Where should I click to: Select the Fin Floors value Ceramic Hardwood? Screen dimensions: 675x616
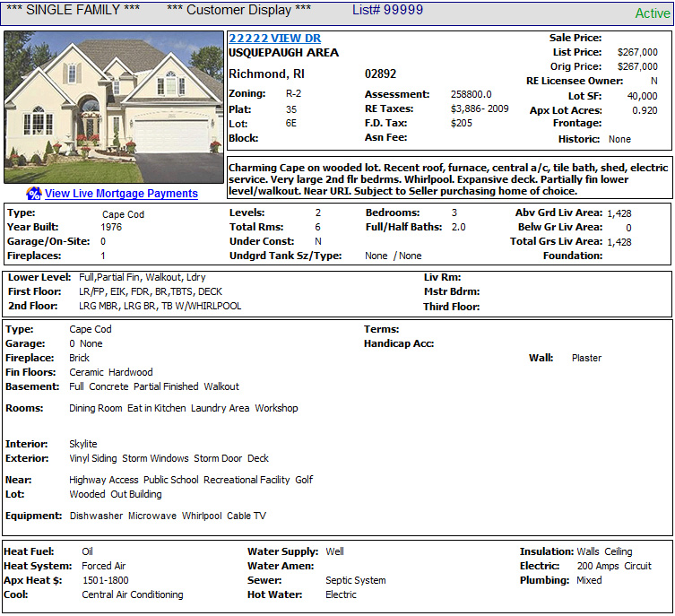tap(110, 372)
